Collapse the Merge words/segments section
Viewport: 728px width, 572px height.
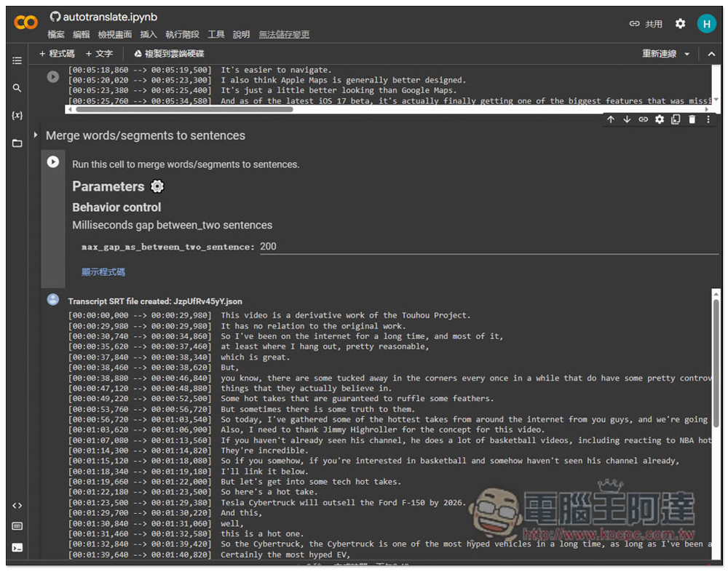(35, 135)
